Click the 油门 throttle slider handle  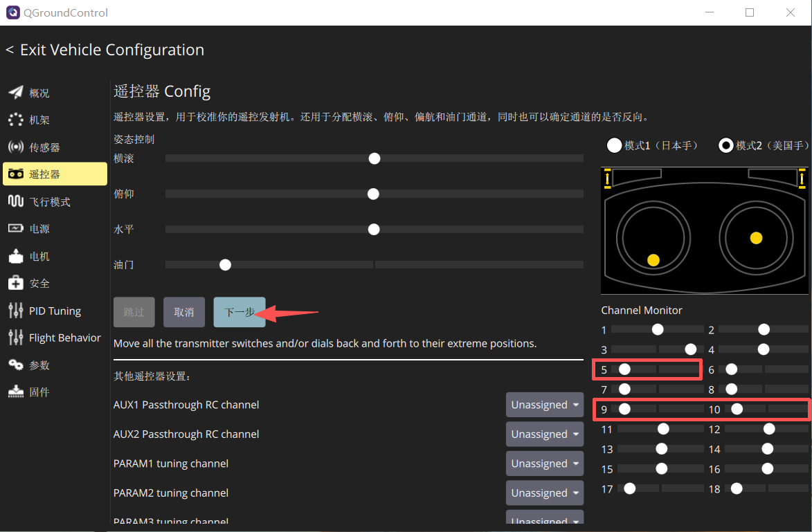pos(225,265)
